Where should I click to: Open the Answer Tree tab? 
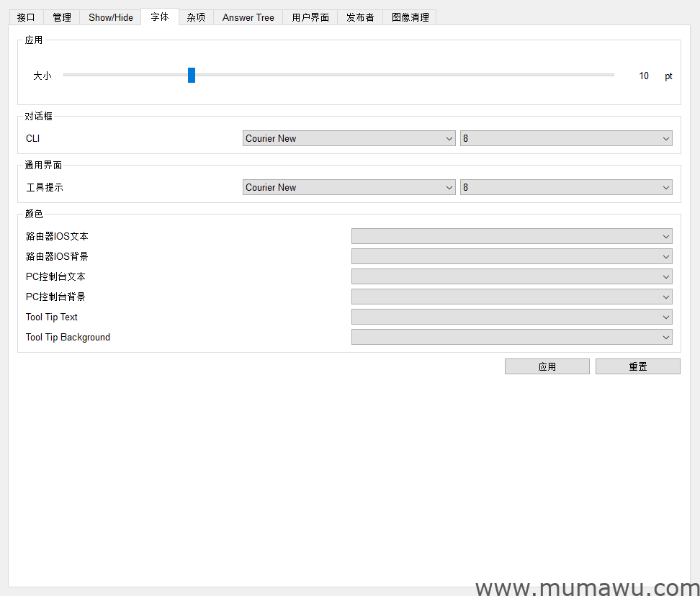click(x=248, y=17)
